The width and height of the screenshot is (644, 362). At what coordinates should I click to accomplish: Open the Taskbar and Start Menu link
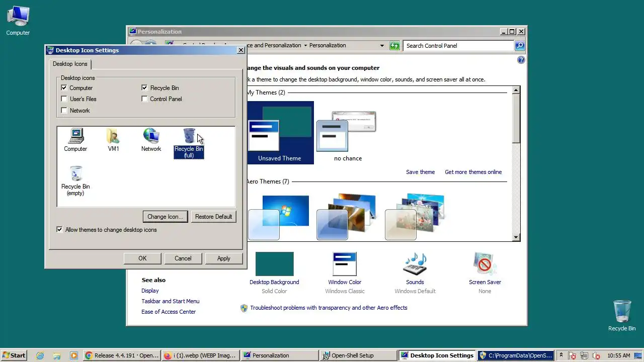coord(171,301)
